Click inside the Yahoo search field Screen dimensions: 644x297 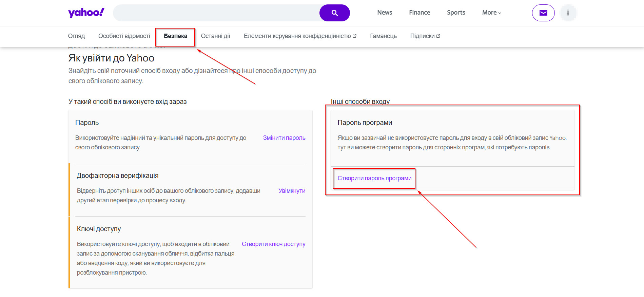(216, 13)
